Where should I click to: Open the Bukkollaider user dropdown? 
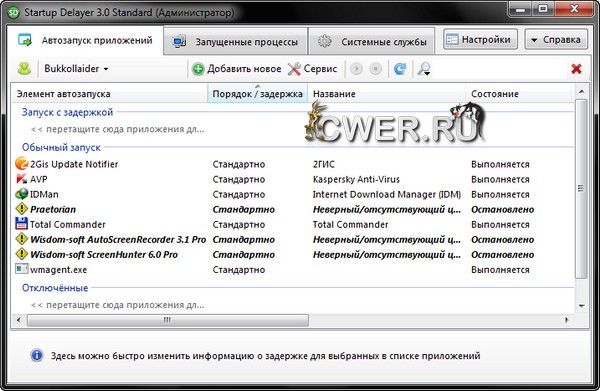pos(76,69)
